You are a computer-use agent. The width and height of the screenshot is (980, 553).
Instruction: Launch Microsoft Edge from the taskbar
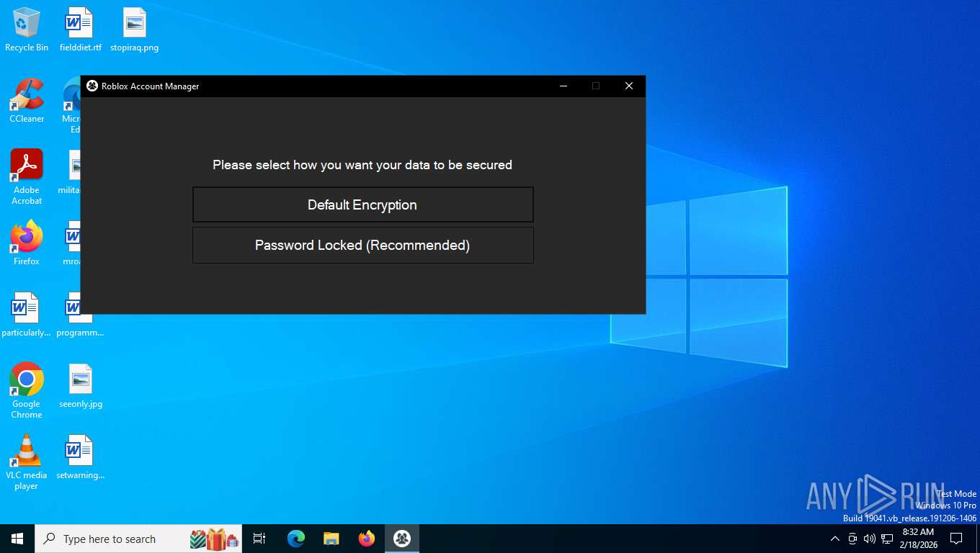[296, 539]
